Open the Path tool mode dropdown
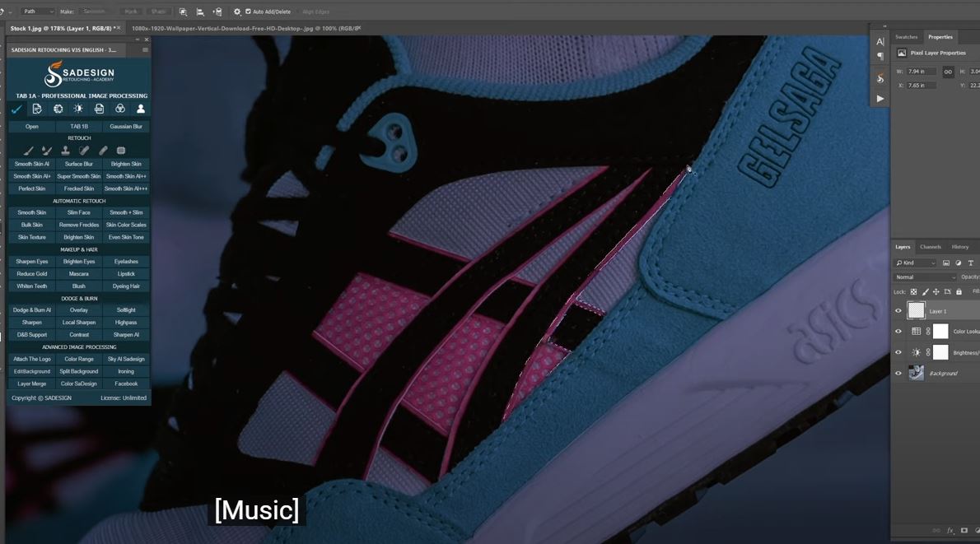The width and height of the screenshot is (980, 544). [38, 12]
